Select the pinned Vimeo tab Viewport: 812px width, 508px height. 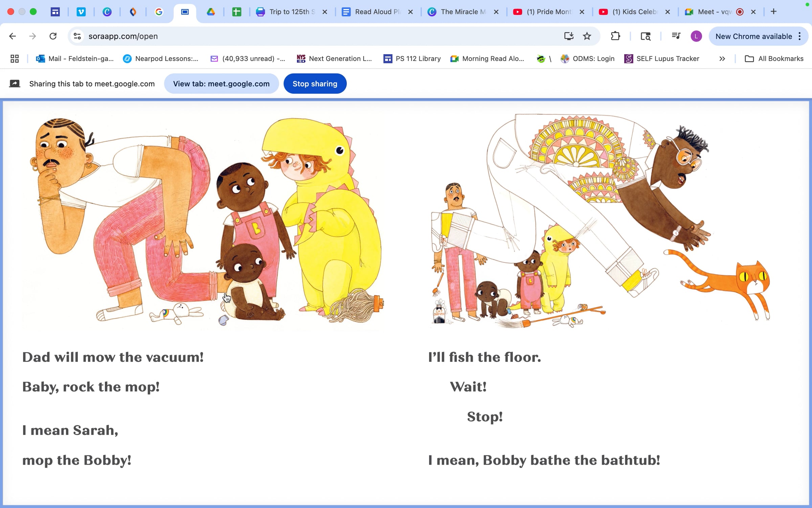click(x=81, y=12)
